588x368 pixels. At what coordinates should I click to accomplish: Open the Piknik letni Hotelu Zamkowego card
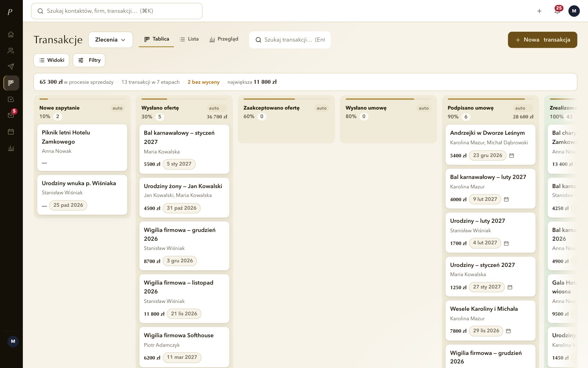(82, 148)
